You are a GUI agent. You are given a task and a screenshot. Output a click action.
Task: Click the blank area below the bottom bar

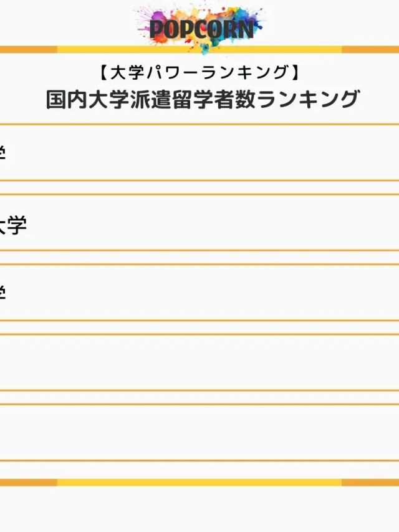(199, 509)
